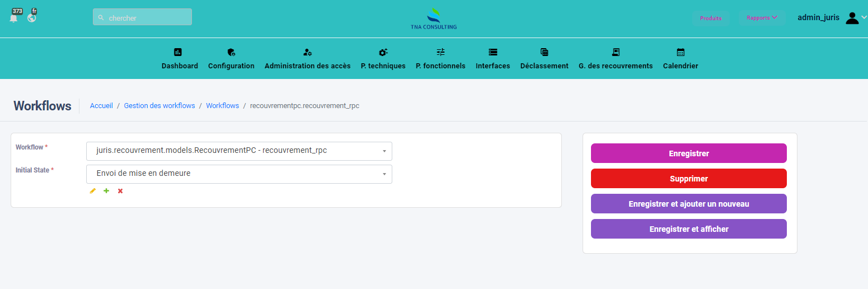Viewport: 868px width, 289px height.
Task: Open the Configuration menu
Action: click(x=231, y=59)
